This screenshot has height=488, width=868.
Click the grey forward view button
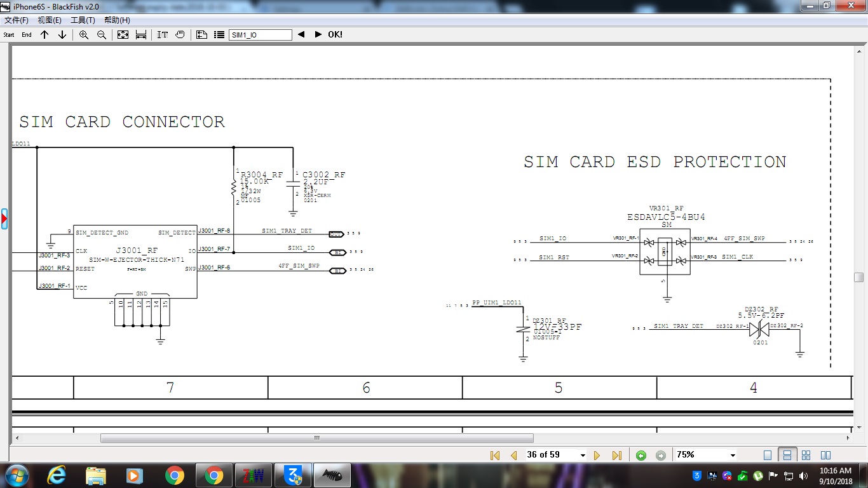pos(661,455)
